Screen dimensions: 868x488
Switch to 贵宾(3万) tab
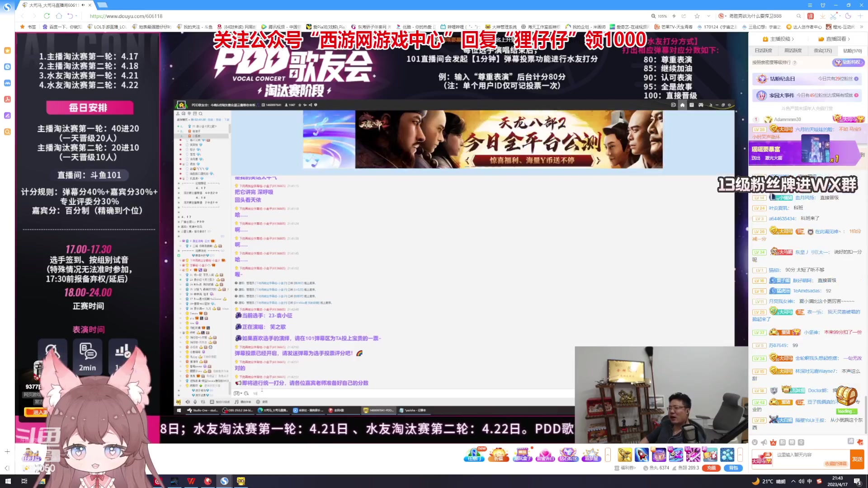(x=822, y=51)
